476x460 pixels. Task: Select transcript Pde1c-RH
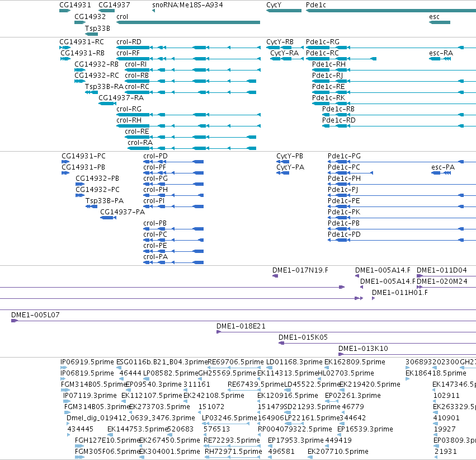[x=394, y=70]
